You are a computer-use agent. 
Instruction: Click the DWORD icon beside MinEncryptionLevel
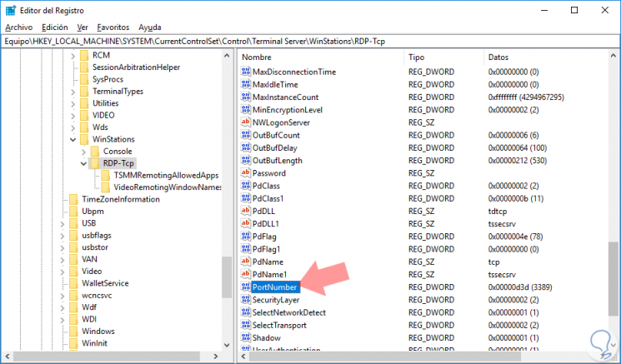(x=246, y=110)
